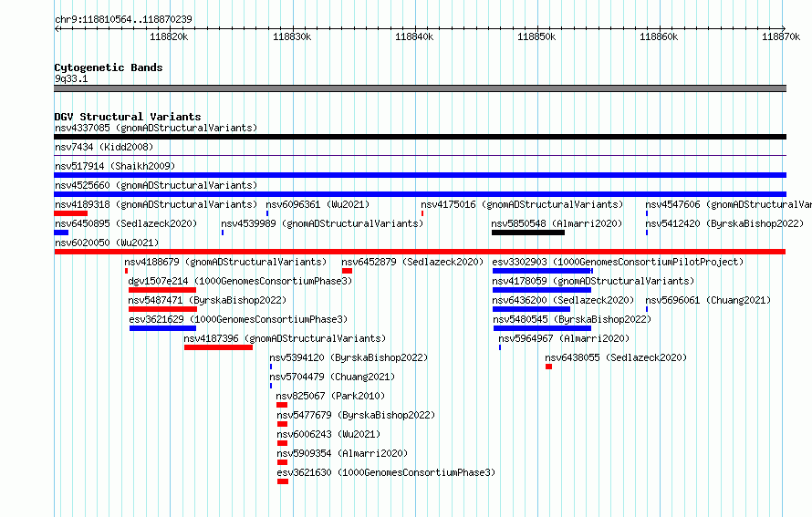
Task: Select the long red nsv6020050 bar
Action: pos(420,252)
